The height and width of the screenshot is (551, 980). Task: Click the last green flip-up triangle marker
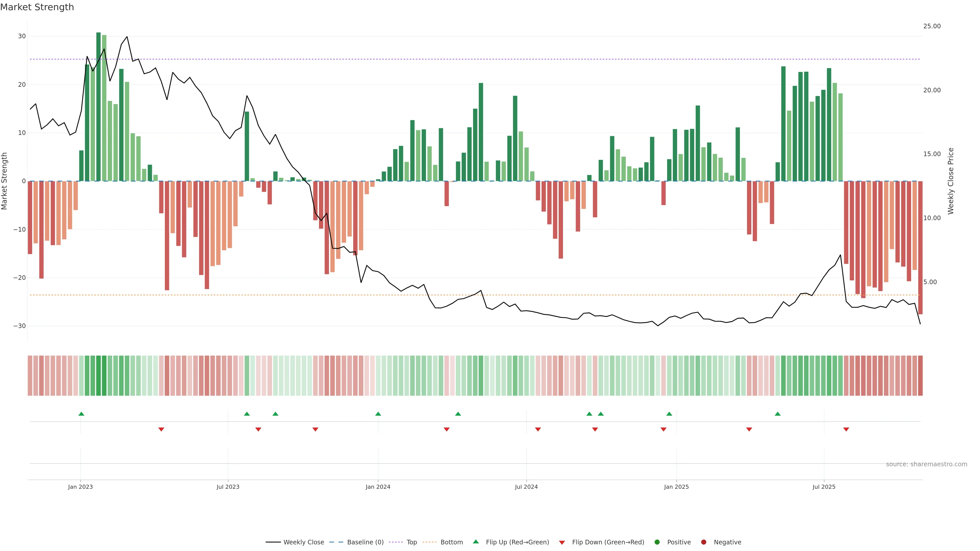(x=778, y=414)
